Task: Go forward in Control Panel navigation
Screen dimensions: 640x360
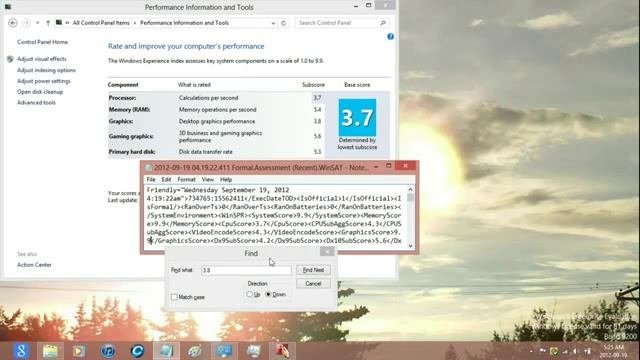Action: pyautogui.click(x=26, y=23)
